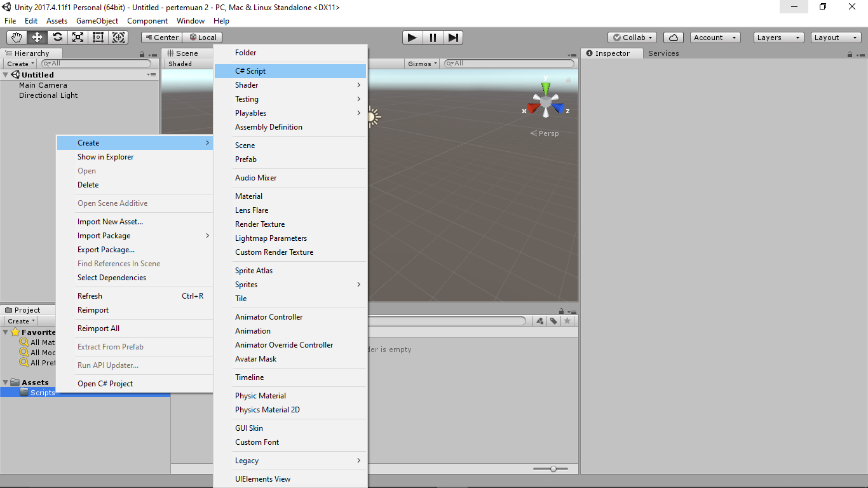Open the Layout dropdown
Image resolution: width=868 pixels, height=488 pixels.
point(836,37)
